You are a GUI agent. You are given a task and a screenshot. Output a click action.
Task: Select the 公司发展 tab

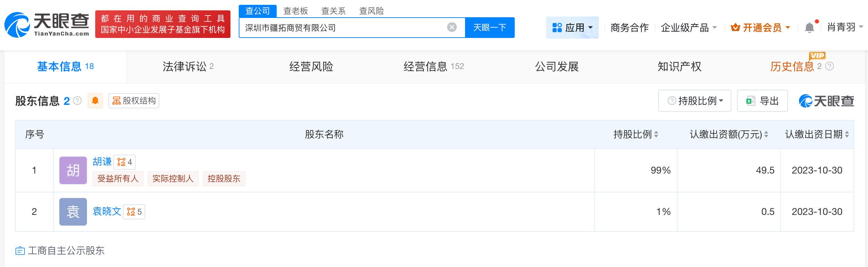[x=557, y=67]
